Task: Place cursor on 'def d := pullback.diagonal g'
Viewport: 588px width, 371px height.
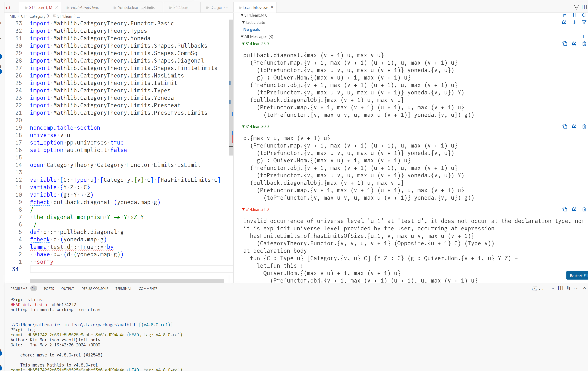Action: point(77,232)
